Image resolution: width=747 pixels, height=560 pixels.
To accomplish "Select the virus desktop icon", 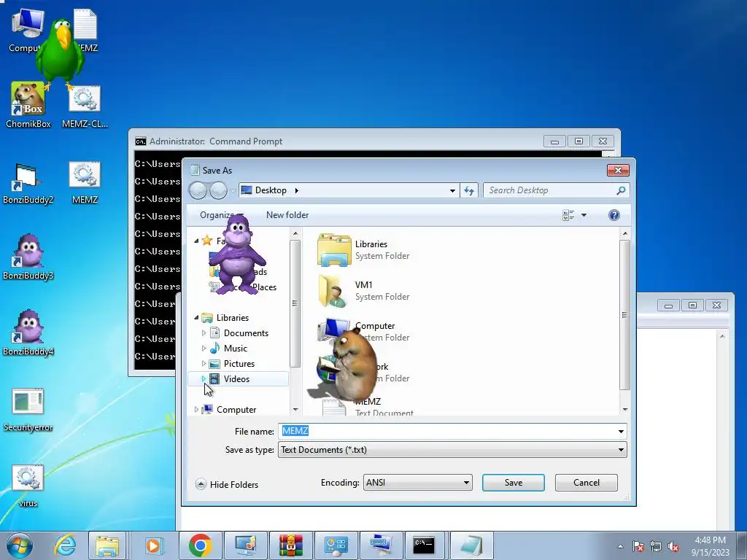I will pyautogui.click(x=28, y=486).
